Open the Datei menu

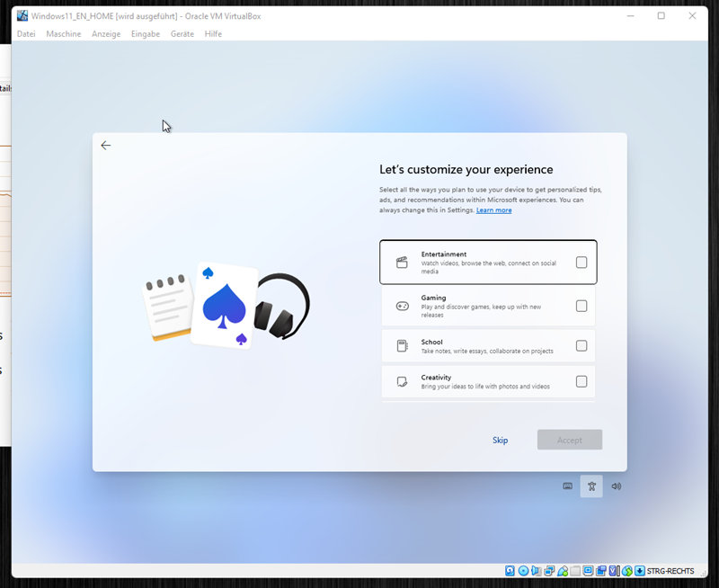click(x=26, y=34)
